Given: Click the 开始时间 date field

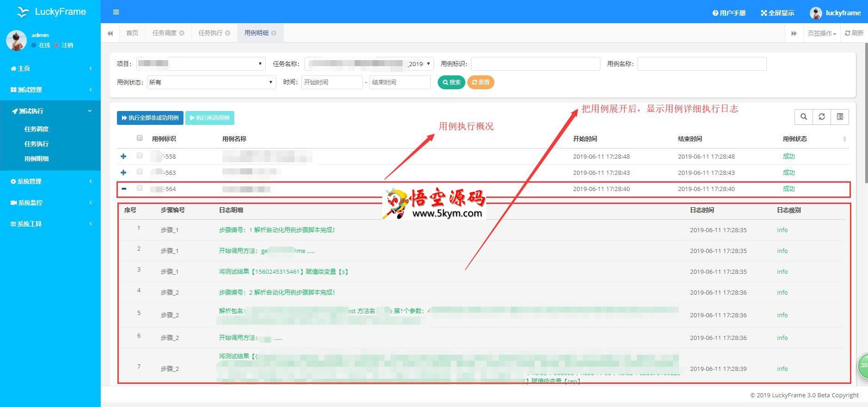Looking at the screenshot, I should tap(332, 82).
